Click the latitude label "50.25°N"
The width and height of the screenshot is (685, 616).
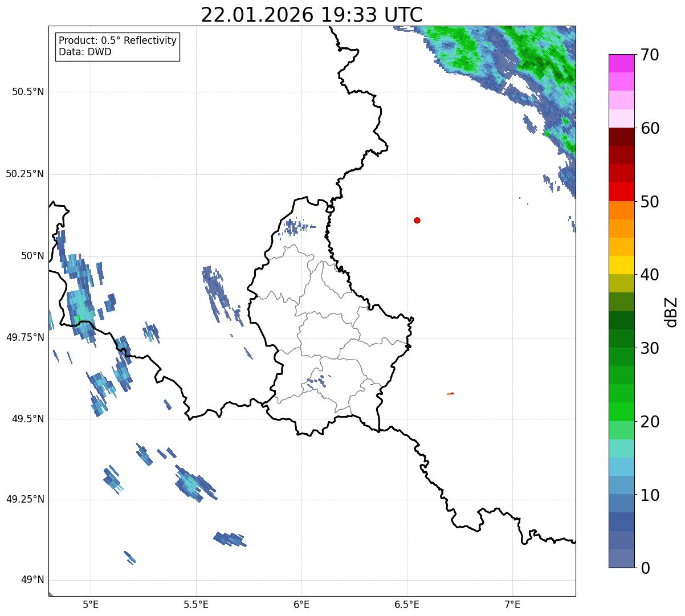coord(25,174)
